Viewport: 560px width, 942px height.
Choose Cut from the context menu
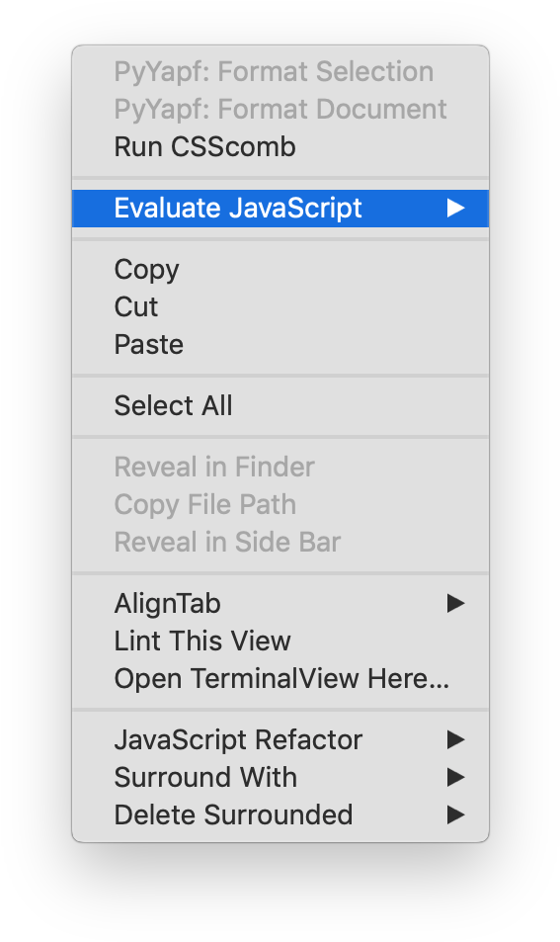pos(280,307)
